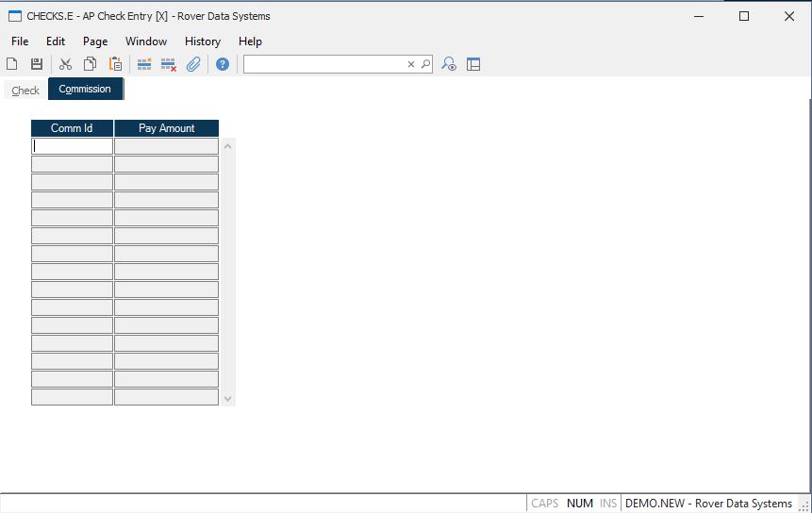Viewport: 812px width, 513px height.
Task: Insert a row with the insert-row icon
Action: [x=144, y=64]
